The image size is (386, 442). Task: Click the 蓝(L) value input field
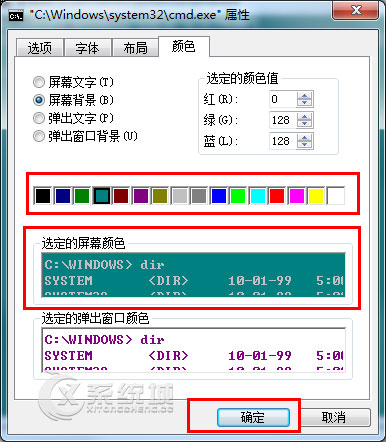point(283,141)
